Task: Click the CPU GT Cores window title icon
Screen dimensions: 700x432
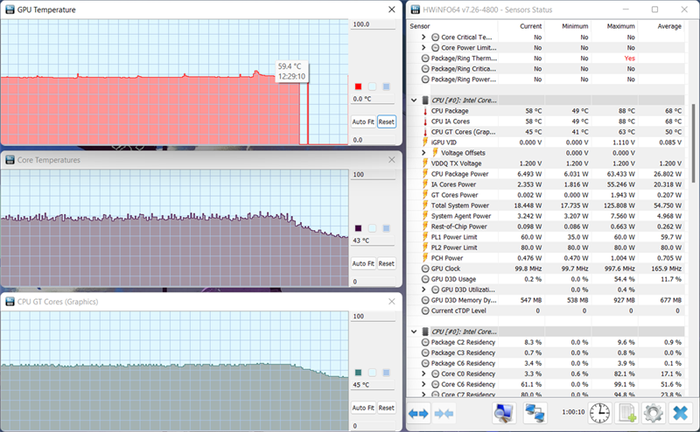Action: coord(10,302)
